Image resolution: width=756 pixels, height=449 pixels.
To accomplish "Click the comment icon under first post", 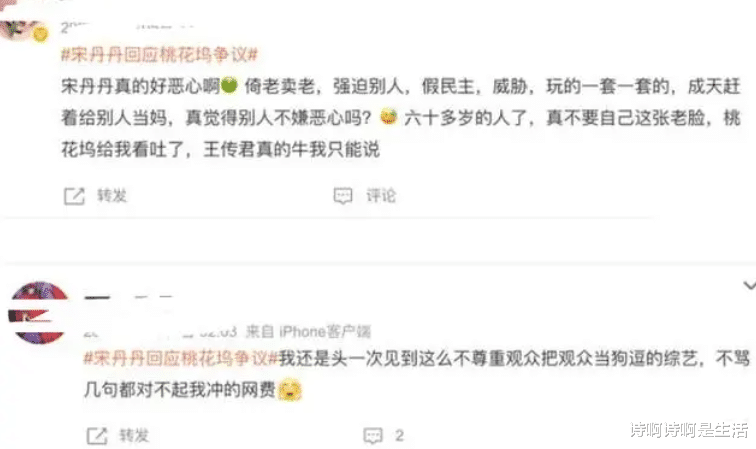I will tap(343, 196).
